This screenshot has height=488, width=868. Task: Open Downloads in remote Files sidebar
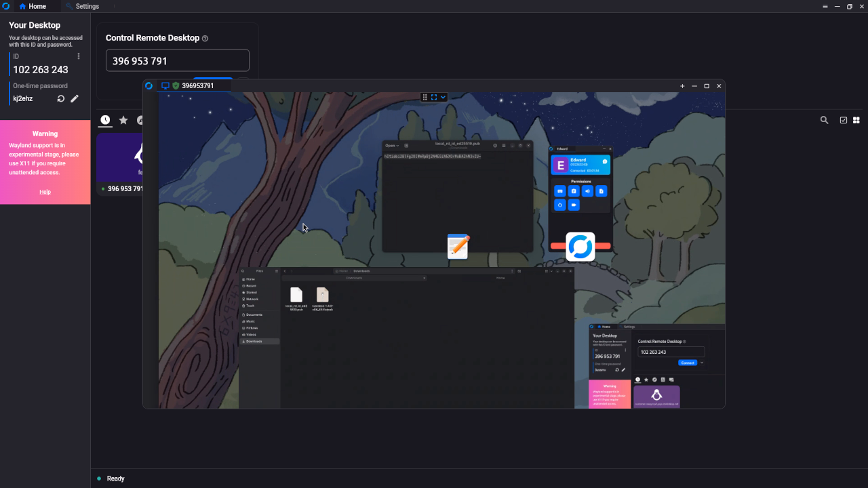259,342
